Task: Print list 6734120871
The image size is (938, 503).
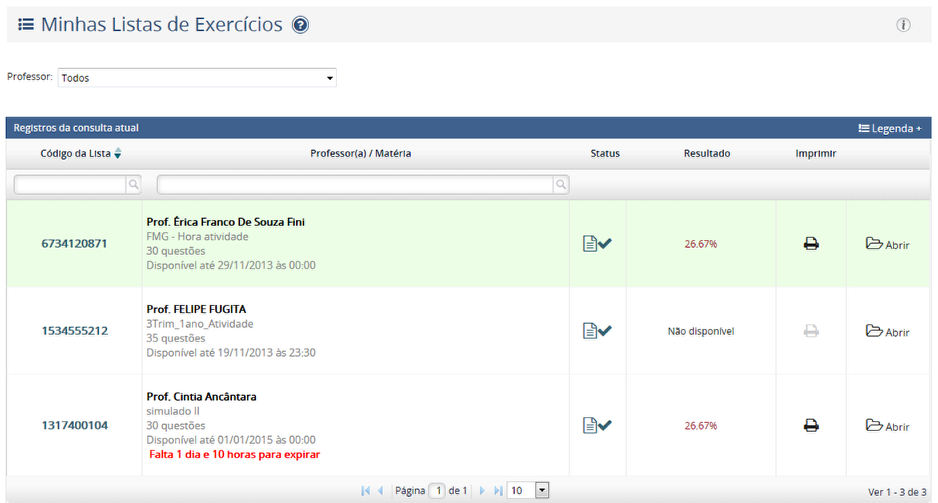Action: [x=811, y=244]
